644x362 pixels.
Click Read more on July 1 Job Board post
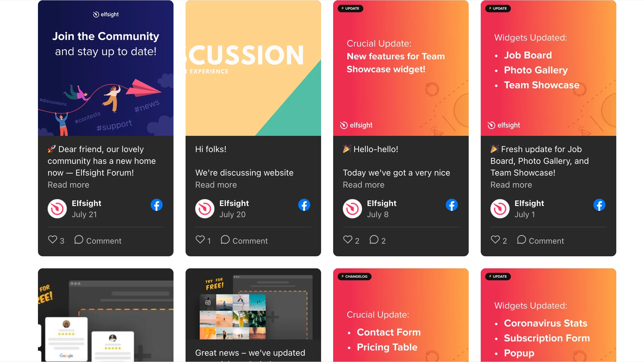point(511,185)
